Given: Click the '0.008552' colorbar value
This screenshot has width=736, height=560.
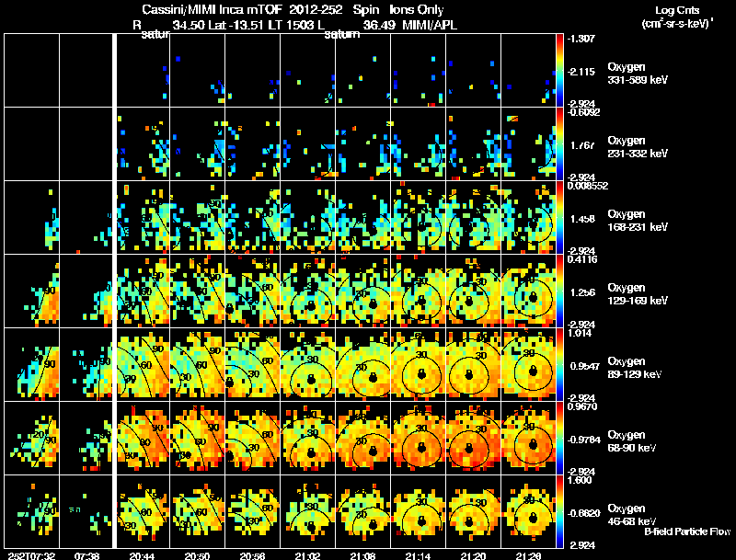Looking at the screenshot, I should click(x=587, y=186).
